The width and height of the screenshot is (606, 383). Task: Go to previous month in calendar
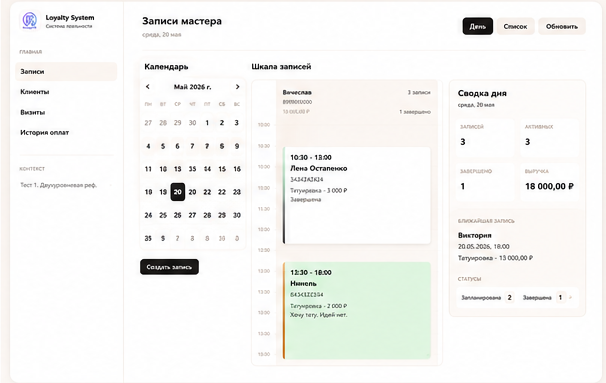tap(148, 87)
